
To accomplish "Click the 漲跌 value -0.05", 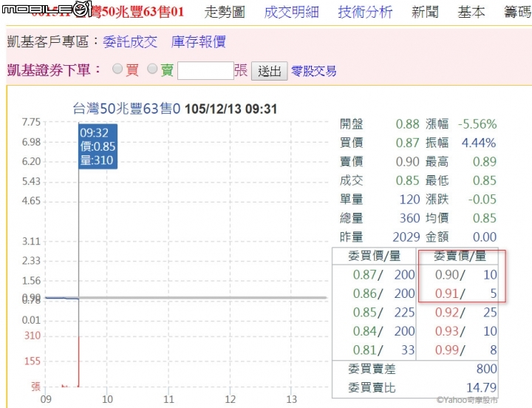I will (x=482, y=200).
